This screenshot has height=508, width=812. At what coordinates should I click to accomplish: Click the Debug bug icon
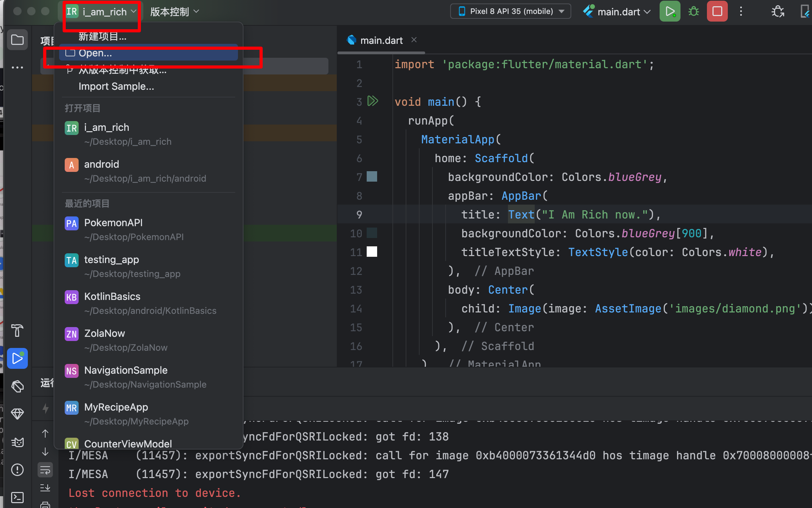point(693,11)
